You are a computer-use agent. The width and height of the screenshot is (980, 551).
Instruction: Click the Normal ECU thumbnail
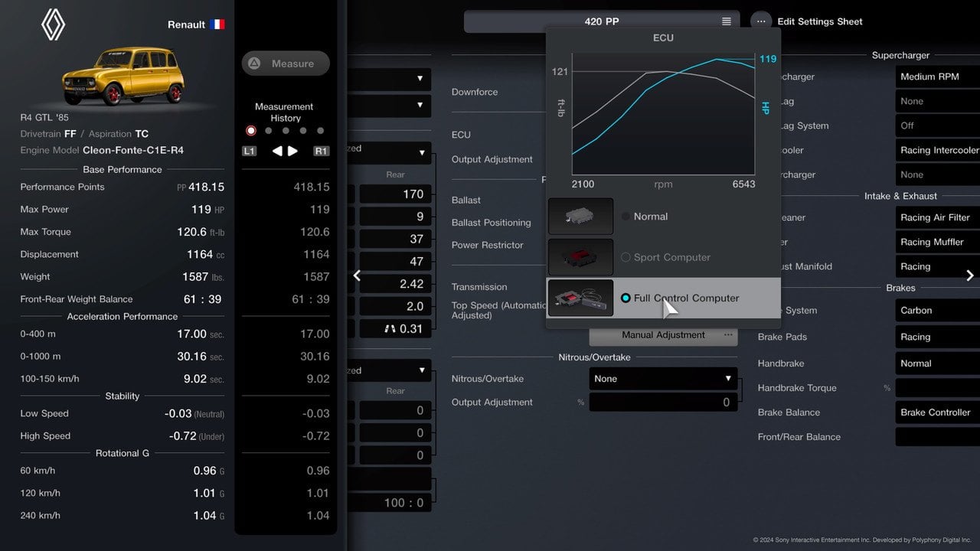point(580,217)
